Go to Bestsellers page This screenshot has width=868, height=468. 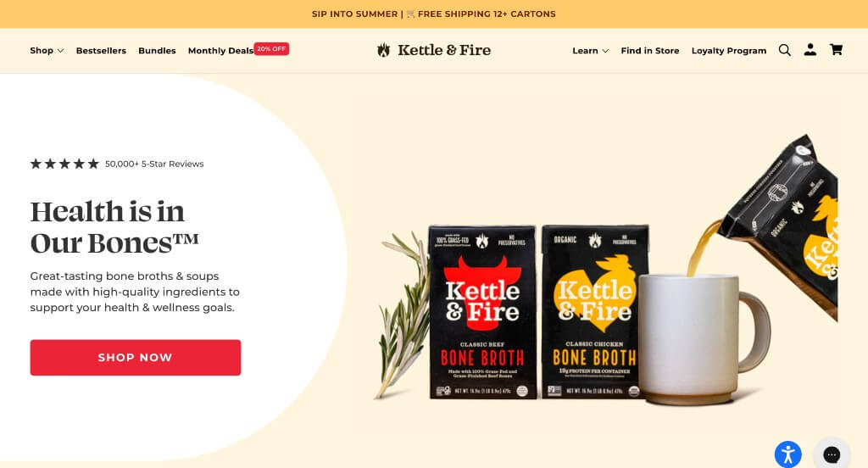(101, 50)
